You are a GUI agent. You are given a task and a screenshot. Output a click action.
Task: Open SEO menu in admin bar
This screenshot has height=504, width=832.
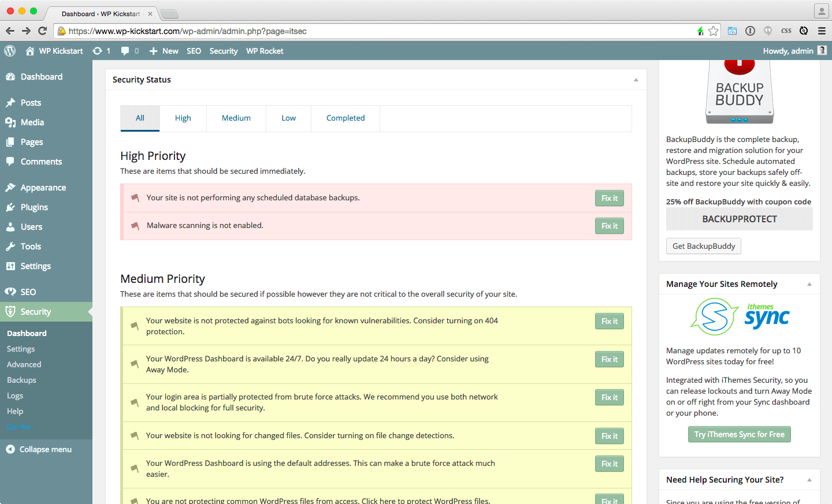pos(194,51)
